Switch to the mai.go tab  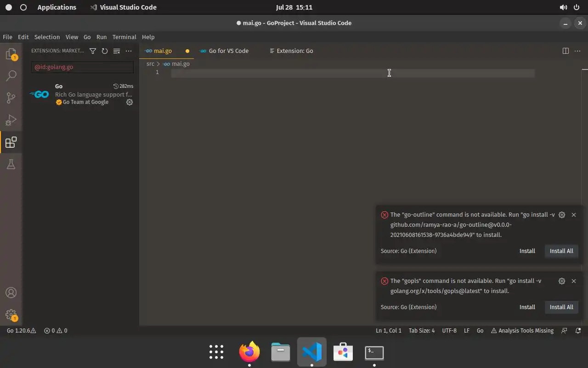coord(163,51)
